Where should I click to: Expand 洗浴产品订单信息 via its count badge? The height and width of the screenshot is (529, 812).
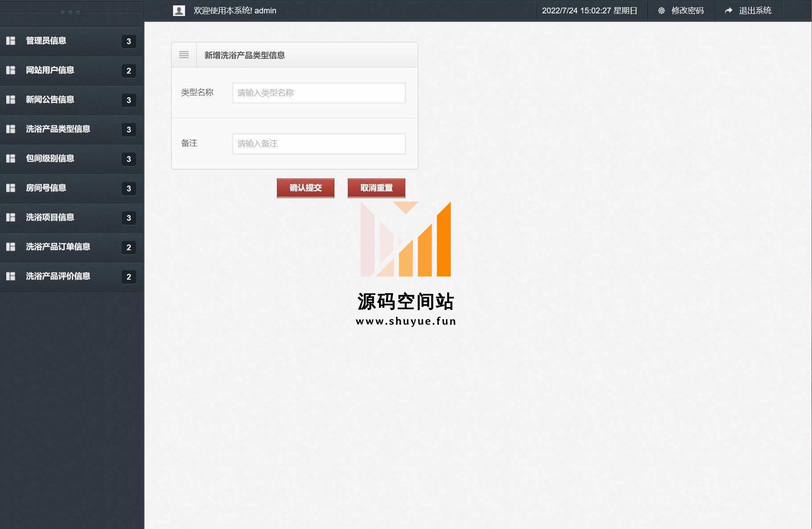point(129,248)
